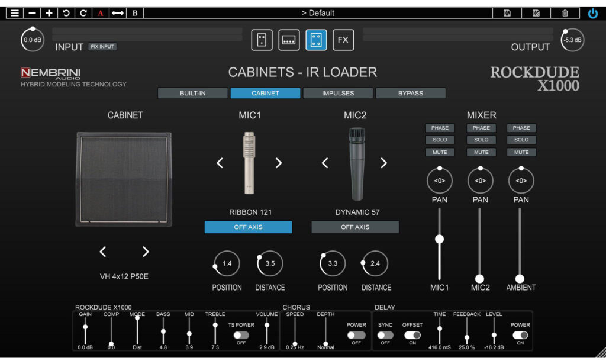Click the MIC1 level fader
This screenshot has height=364, width=606.
440,239
